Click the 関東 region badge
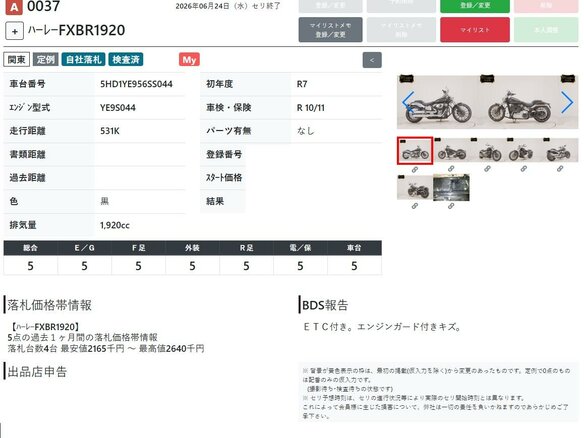584x438 pixels. tap(17, 60)
